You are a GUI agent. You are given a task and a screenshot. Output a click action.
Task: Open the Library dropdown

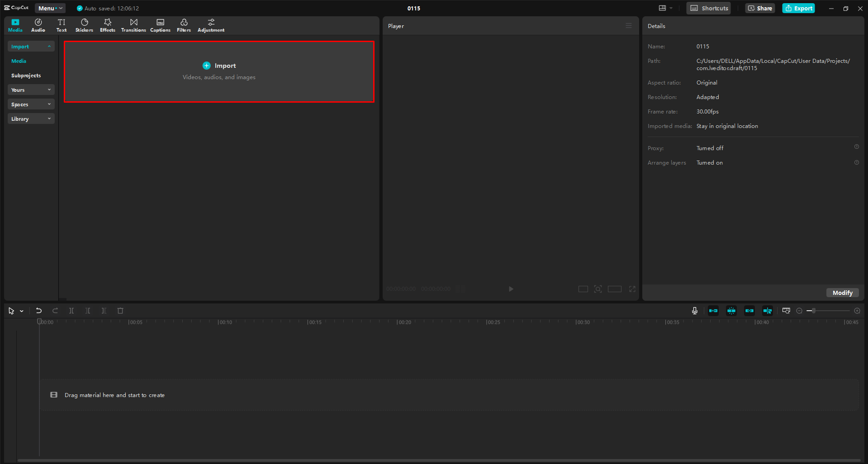click(x=31, y=118)
